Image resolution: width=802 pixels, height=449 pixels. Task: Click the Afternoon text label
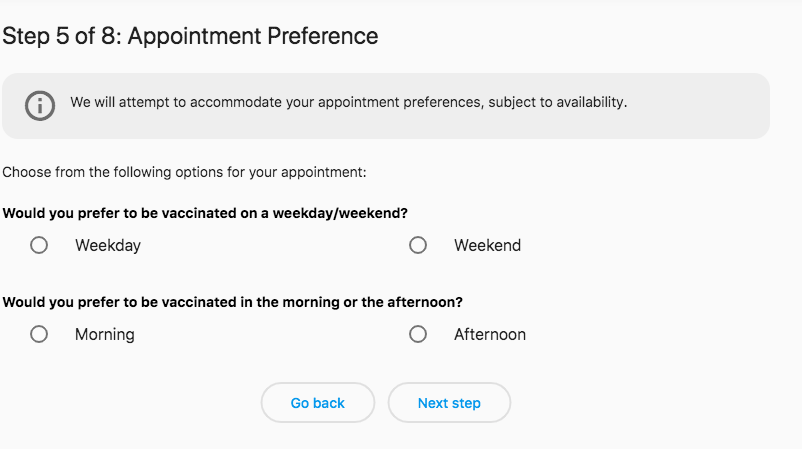(x=490, y=334)
